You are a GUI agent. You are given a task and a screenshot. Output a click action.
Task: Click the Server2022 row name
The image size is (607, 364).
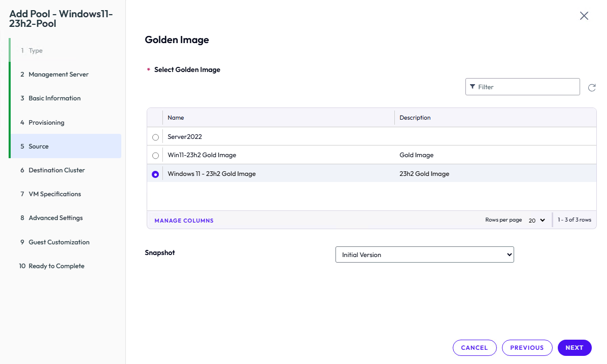coord(185,136)
